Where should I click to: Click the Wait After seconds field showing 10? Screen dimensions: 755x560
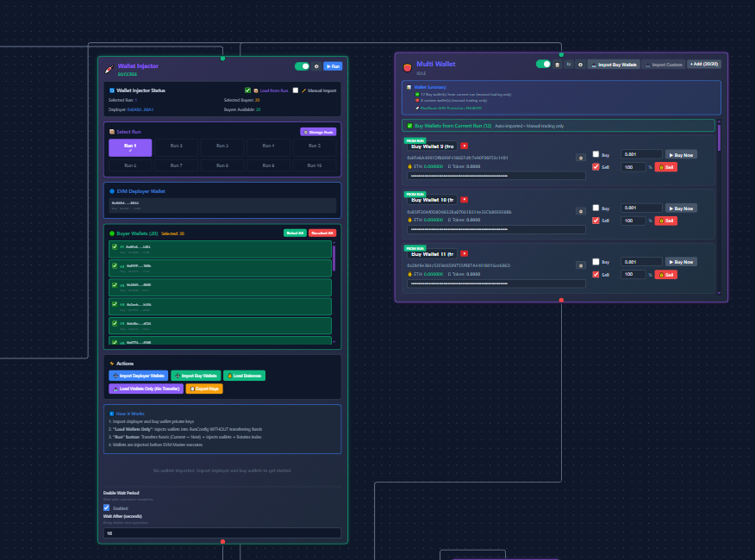(222, 533)
